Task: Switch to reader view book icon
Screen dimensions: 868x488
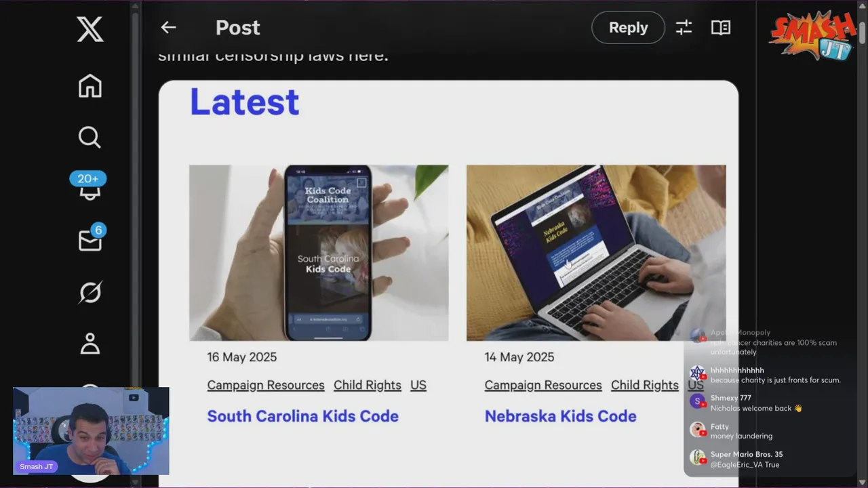Action: pos(720,27)
